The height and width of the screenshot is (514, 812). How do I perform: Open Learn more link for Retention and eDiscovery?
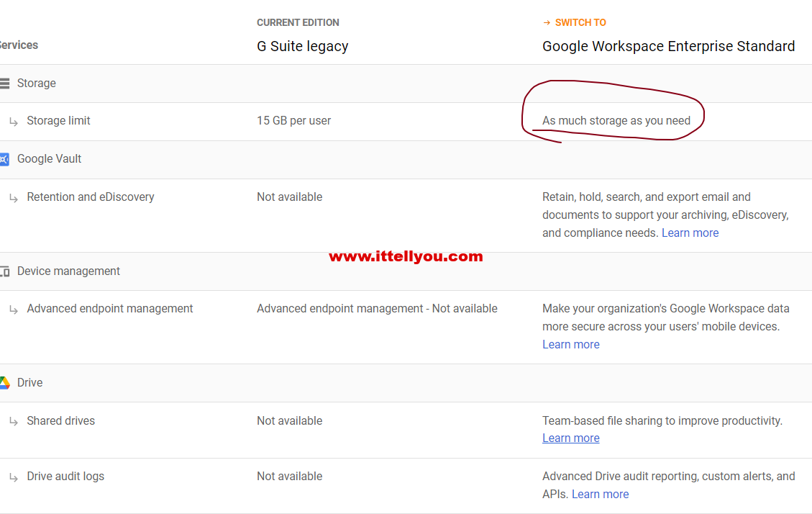690,233
